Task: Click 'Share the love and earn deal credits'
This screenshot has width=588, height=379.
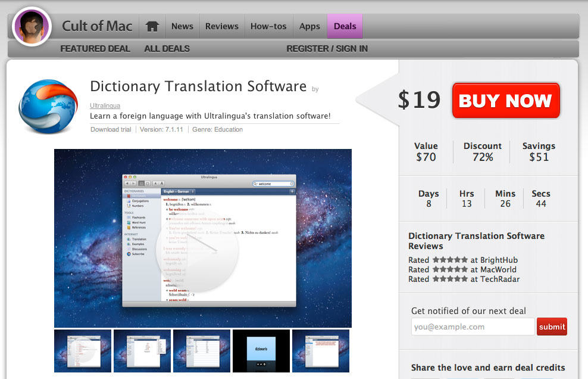Action: click(488, 368)
